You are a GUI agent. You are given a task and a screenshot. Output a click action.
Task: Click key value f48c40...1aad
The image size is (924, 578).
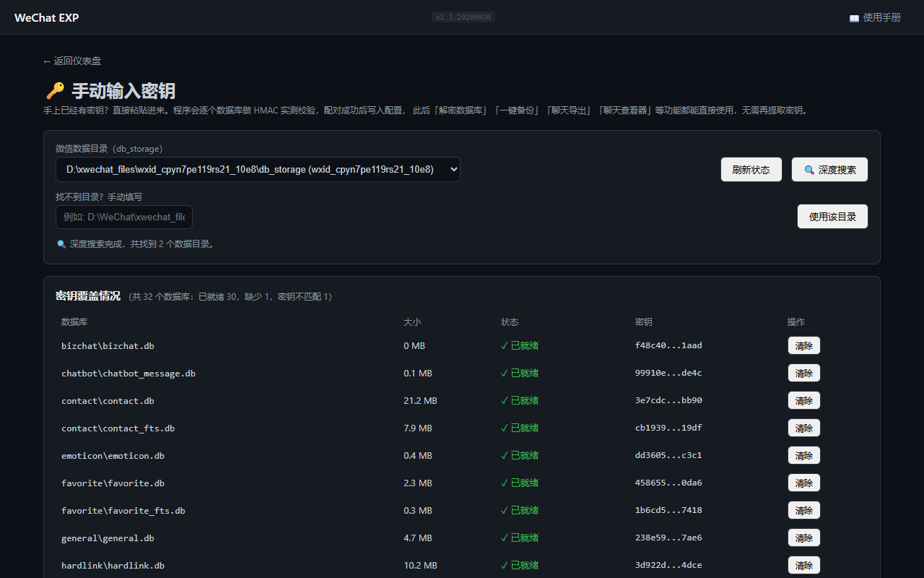click(x=668, y=346)
